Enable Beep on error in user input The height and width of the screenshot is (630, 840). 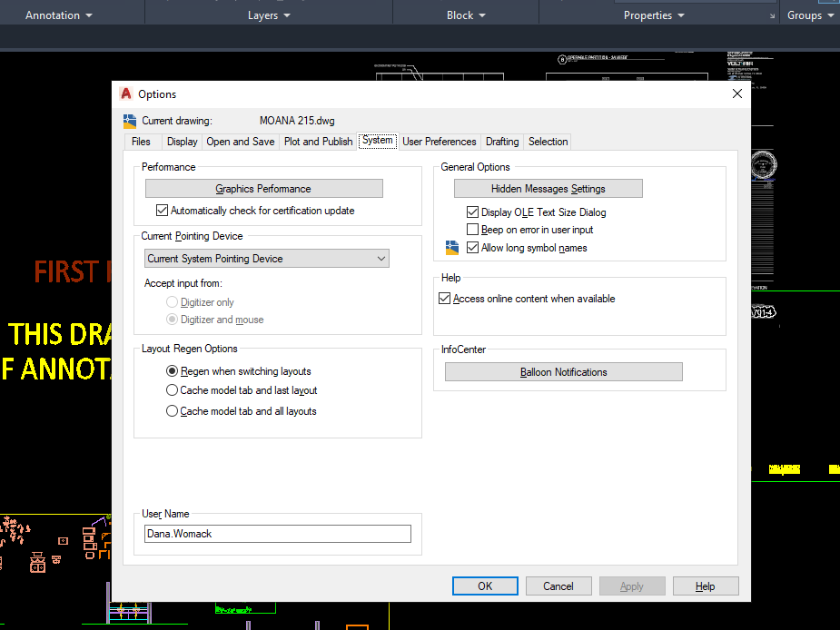[x=472, y=230]
